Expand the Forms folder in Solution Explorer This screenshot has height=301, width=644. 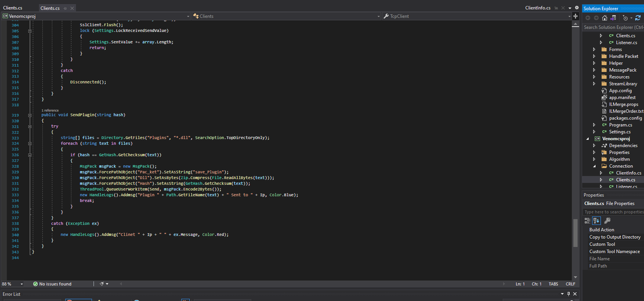click(594, 49)
